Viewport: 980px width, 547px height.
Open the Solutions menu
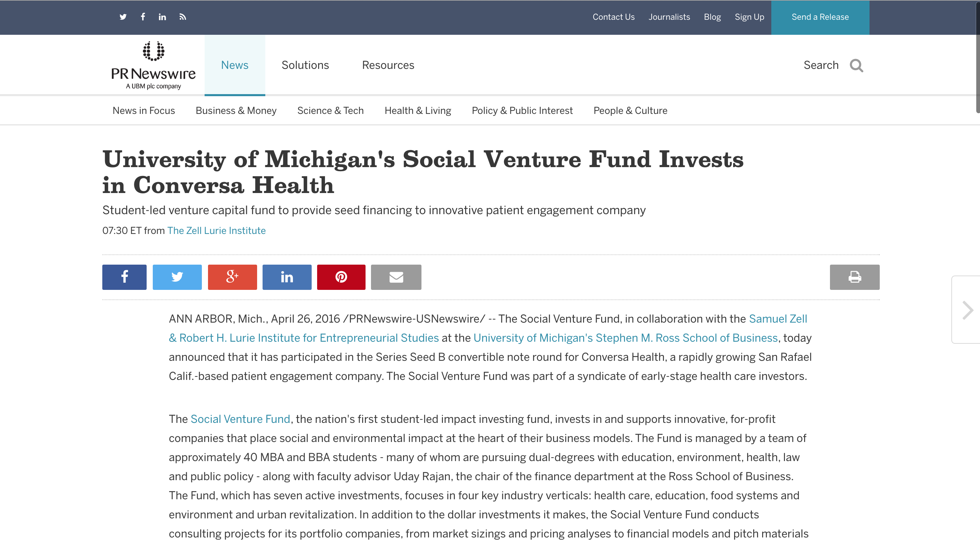[305, 65]
